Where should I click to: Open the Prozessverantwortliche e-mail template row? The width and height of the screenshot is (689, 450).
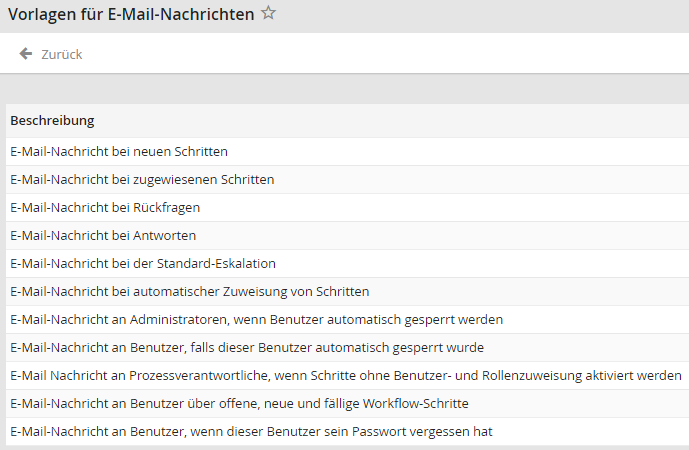pyautogui.click(x=346, y=376)
